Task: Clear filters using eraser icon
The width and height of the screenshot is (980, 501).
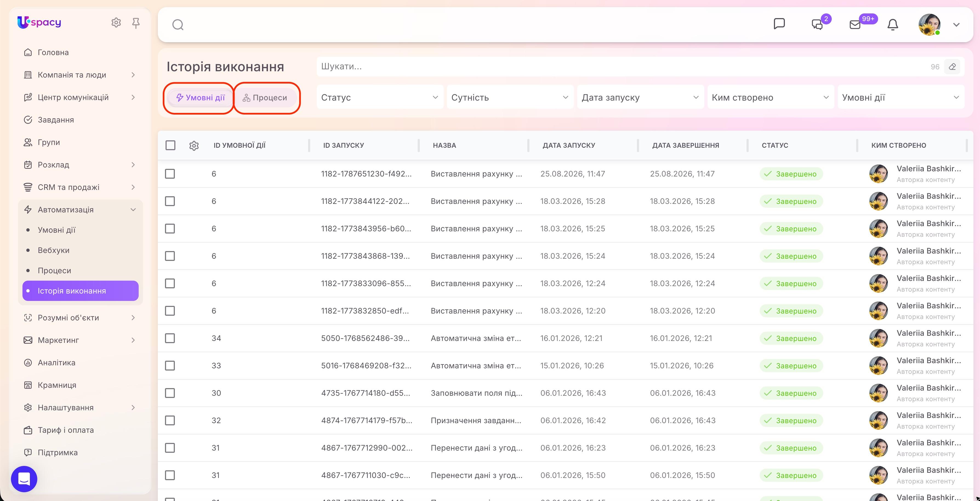Action: point(952,67)
